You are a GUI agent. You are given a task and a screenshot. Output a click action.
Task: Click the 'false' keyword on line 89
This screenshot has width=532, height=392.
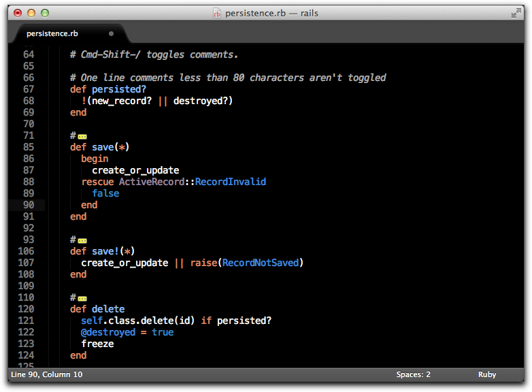tap(105, 193)
